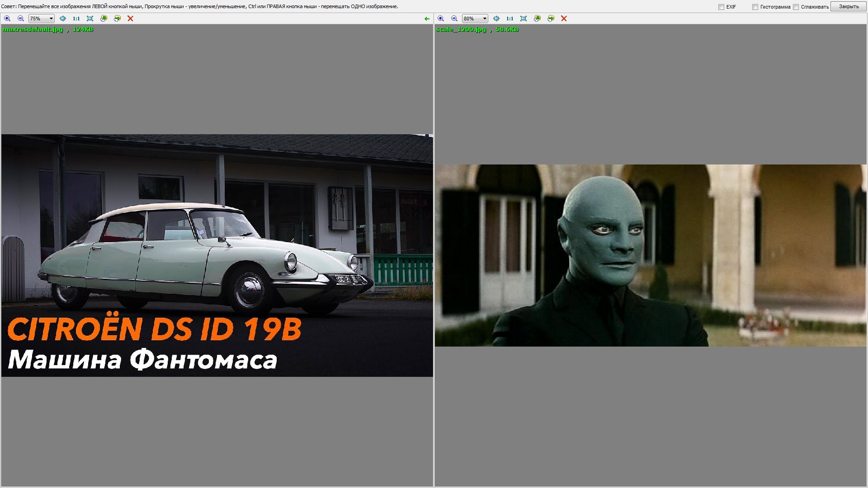Enable the Гистограмма checkbox
The width and height of the screenshot is (868, 488).
(755, 7)
